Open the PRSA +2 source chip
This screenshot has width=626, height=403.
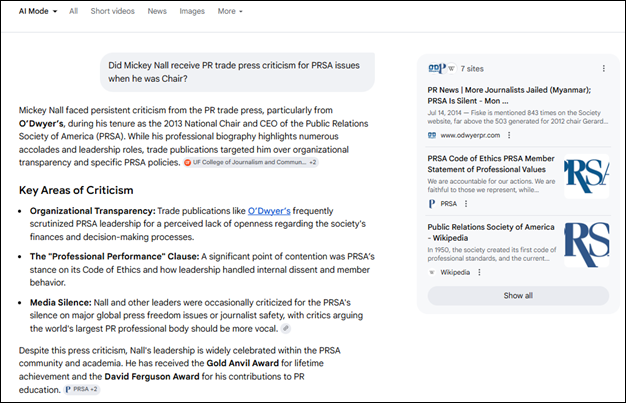tap(81, 389)
